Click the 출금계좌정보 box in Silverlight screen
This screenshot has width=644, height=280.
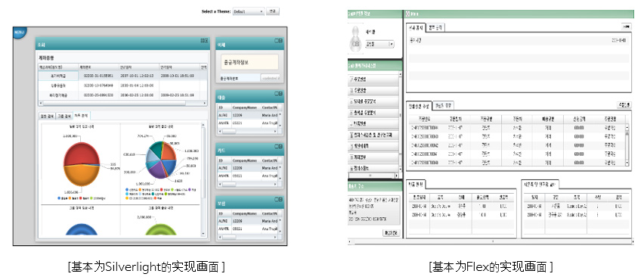[249, 63]
